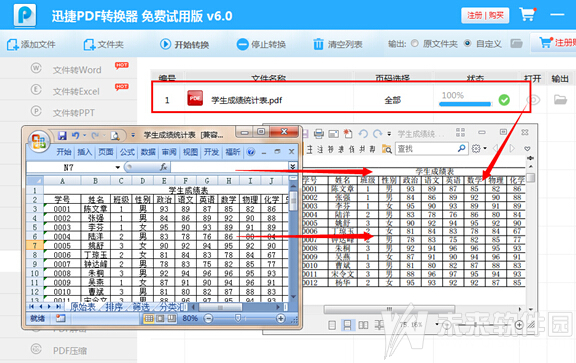Click the next result arrow in PDF viewer
576x363 pixels.
(512, 148)
